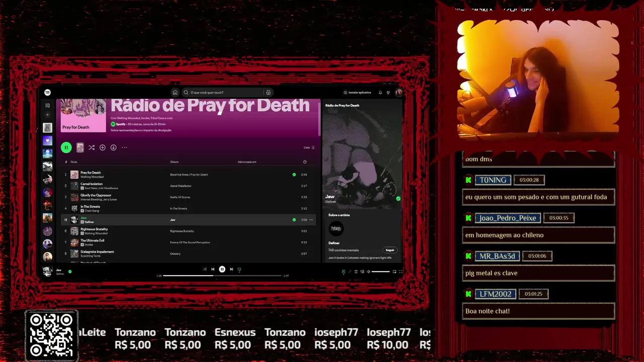Open the queue icon in the bottom bar

(x=356, y=271)
